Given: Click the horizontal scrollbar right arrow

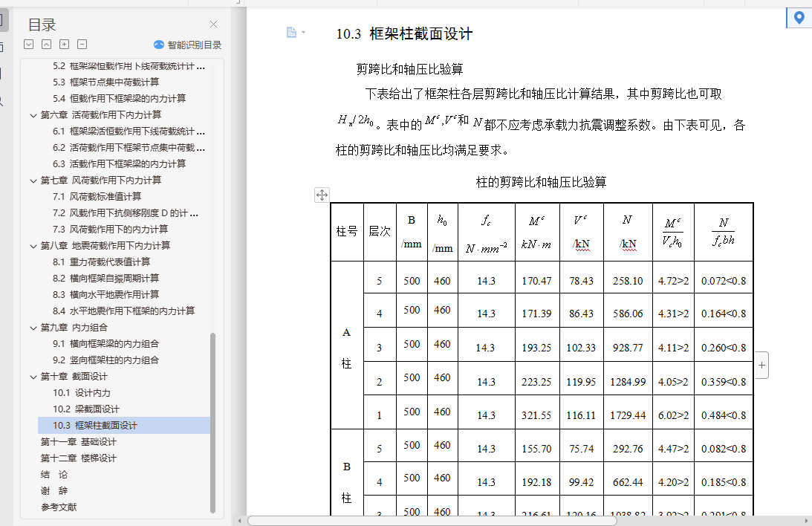Looking at the screenshot, I should click(x=806, y=520).
